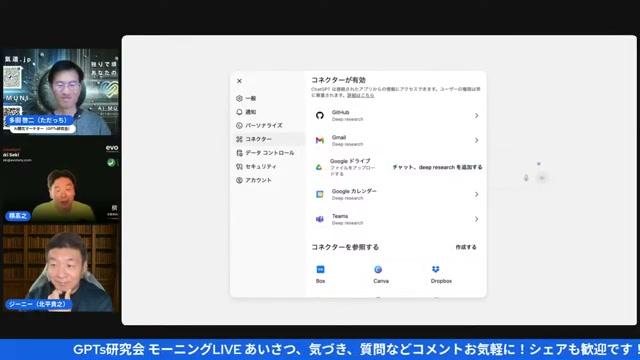Click the Teams connector name
Screen dimensions: 640x360
(x=340, y=216)
